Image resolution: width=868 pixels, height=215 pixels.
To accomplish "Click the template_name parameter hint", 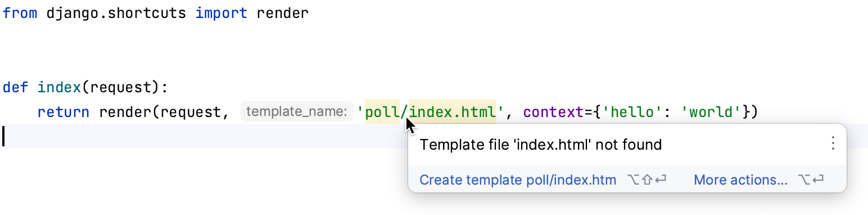I will coord(296,111).
